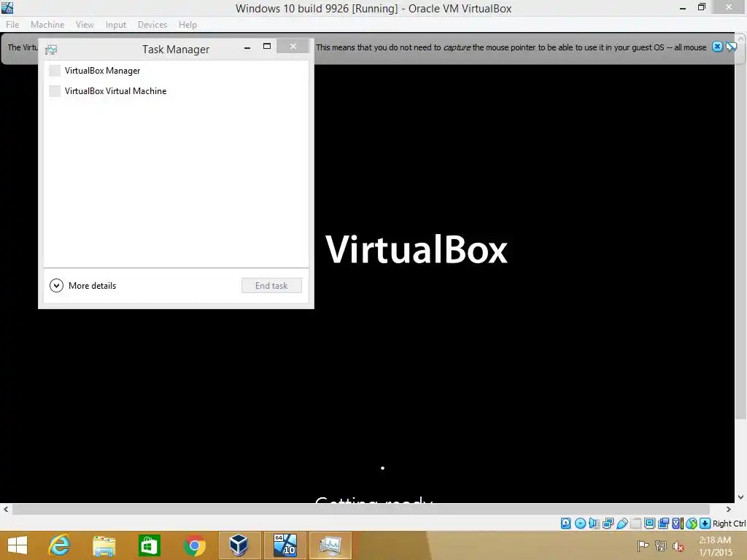Screen dimensions: 747x560
Task: Click the Task Manager title bar icon
Action: tap(51, 50)
